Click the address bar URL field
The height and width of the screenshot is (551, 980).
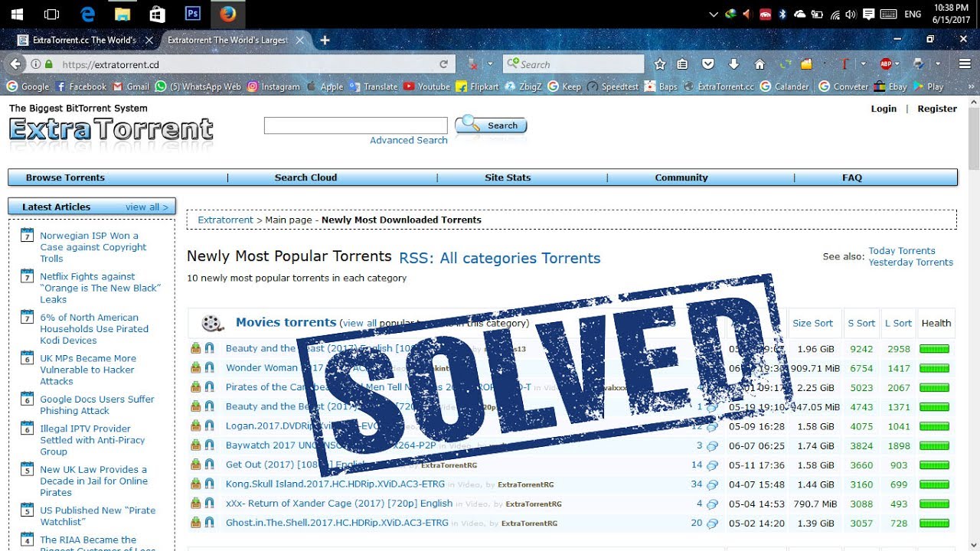(245, 64)
